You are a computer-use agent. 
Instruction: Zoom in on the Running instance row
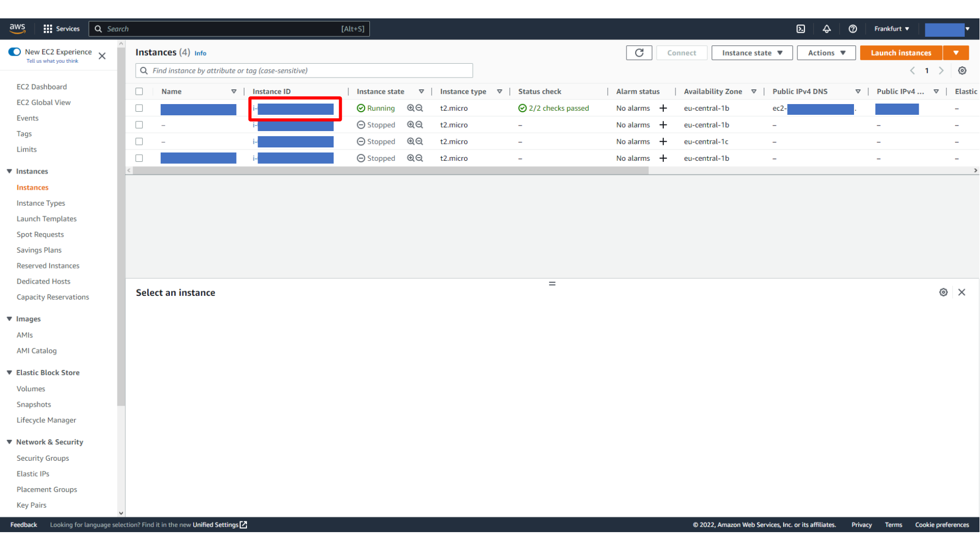(411, 108)
